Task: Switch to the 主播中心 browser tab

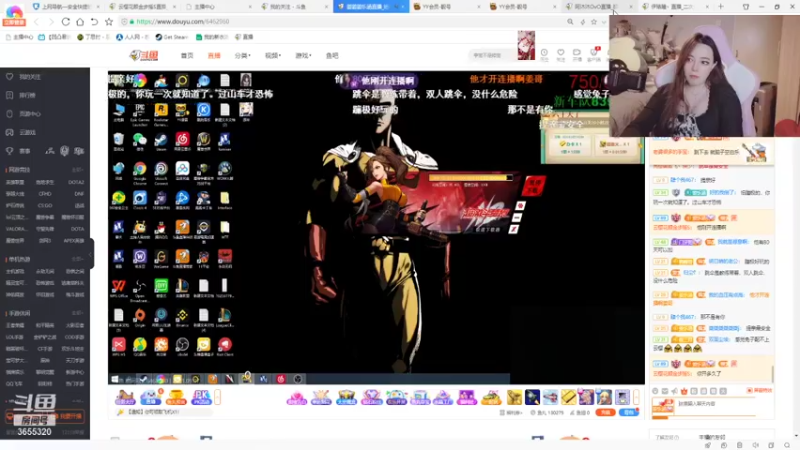Action: click(x=219, y=7)
